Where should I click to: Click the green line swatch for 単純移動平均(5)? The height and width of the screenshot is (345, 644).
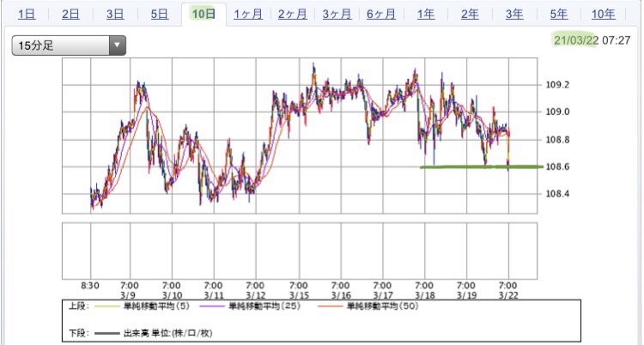coord(106,306)
